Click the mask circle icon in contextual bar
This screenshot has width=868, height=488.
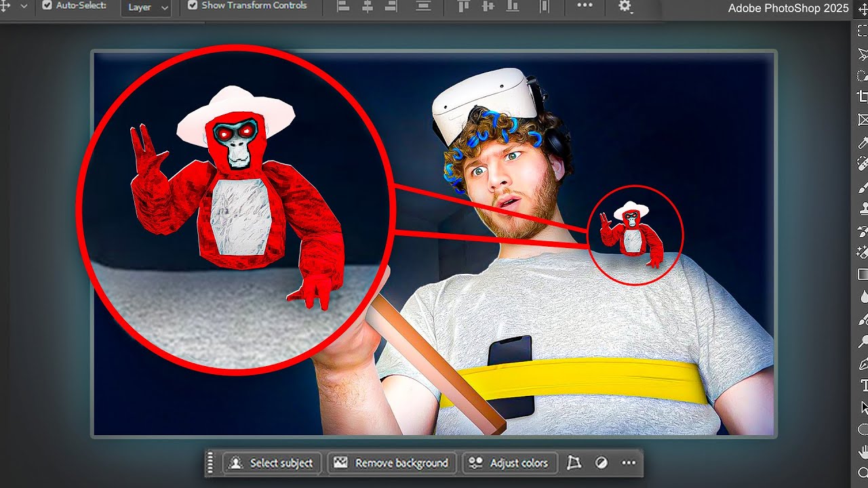601,463
